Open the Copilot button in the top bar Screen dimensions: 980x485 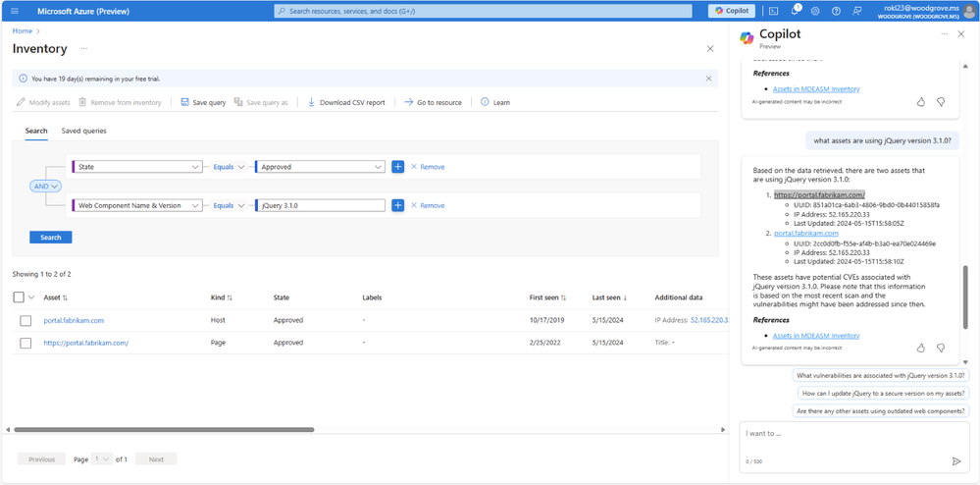point(731,11)
